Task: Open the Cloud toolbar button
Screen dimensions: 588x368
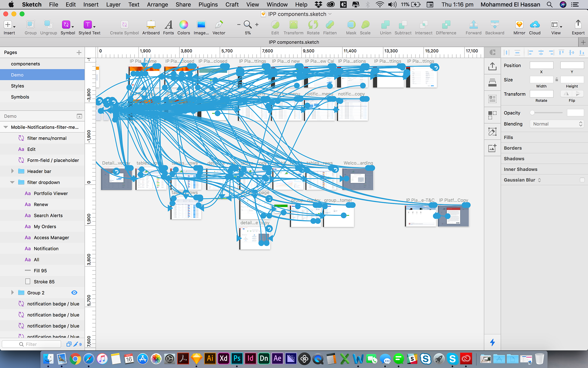Action: click(x=535, y=25)
